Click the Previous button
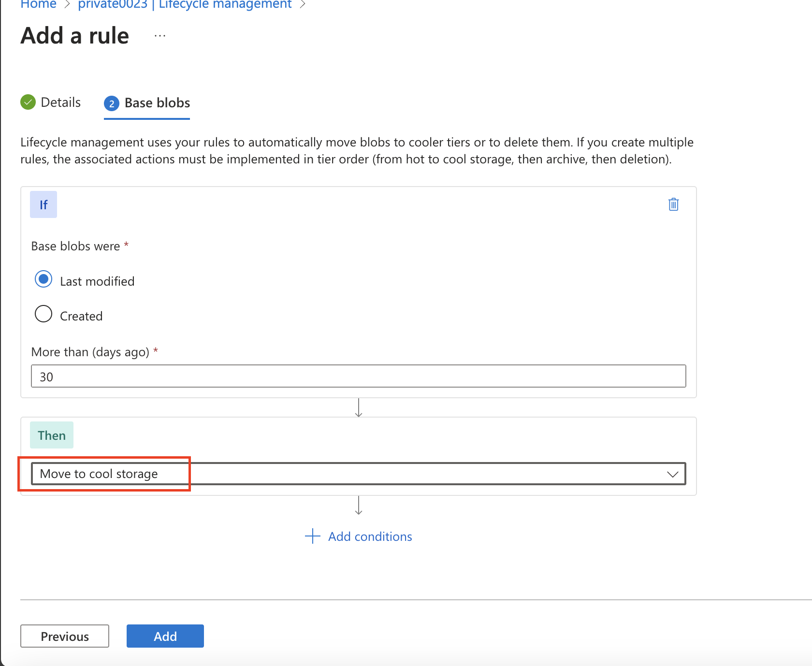This screenshot has height=666, width=812. click(65, 636)
